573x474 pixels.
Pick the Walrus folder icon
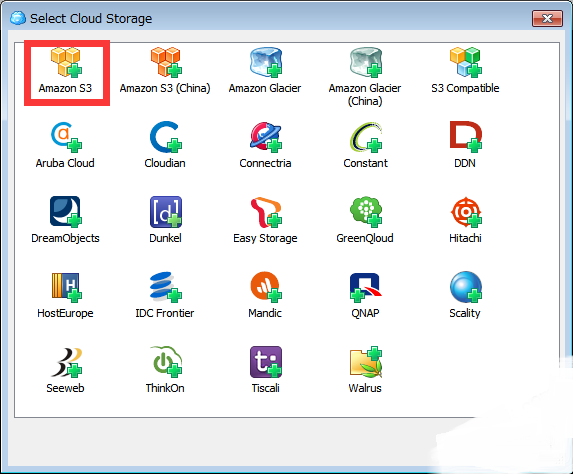[366, 362]
